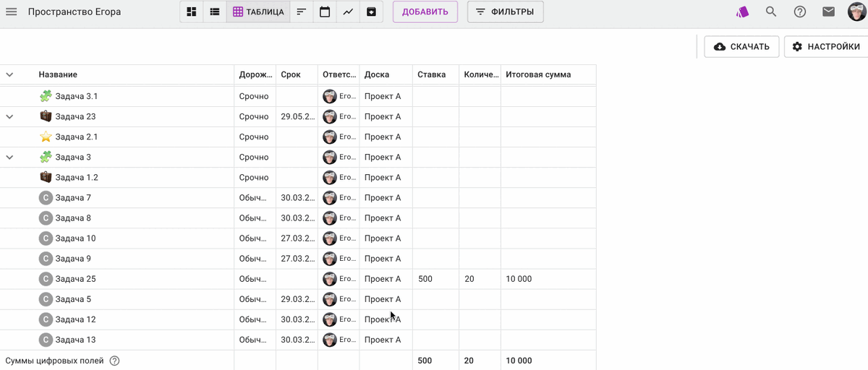Click the purple cards icon in header

[742, 12]
